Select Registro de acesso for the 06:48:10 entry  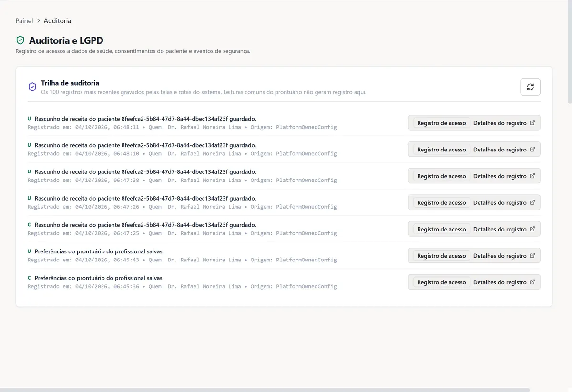[441, 150]
